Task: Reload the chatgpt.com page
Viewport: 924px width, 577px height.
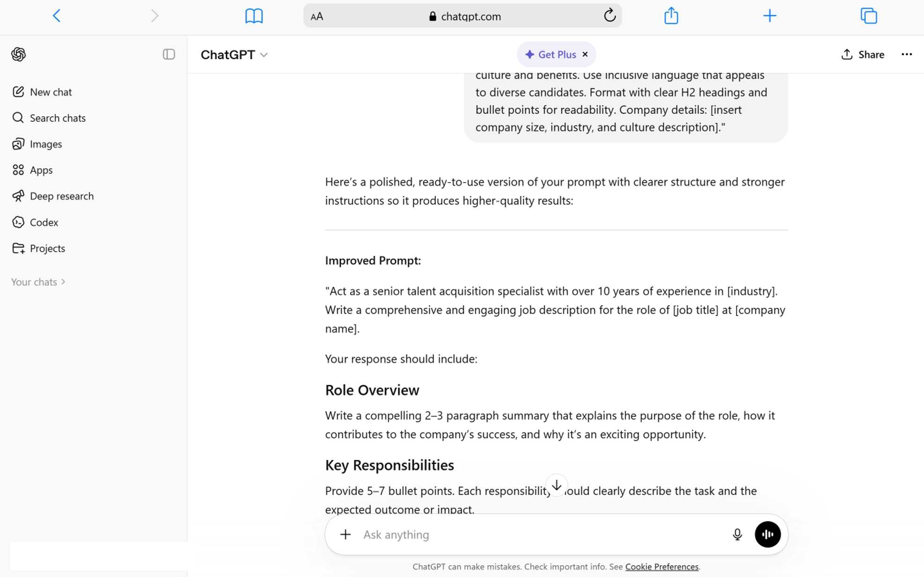Action: click(x=609, y=15)
